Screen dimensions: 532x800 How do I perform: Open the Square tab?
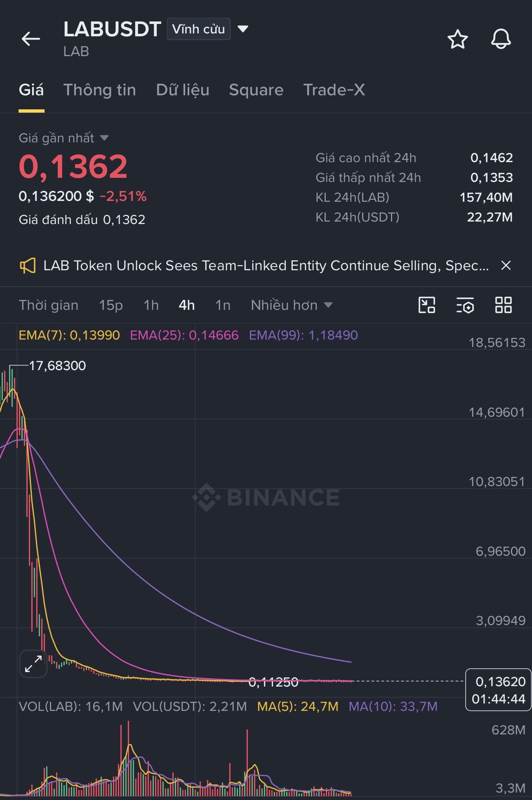click(256, 90)
